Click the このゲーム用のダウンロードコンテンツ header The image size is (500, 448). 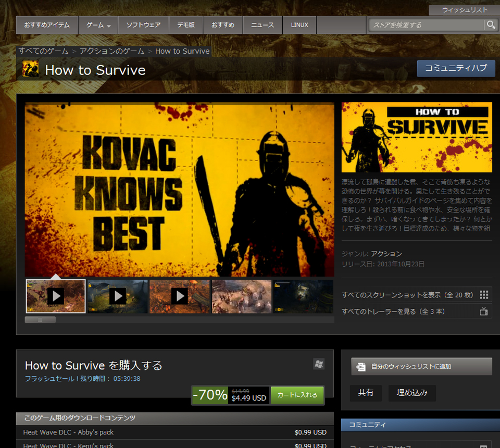pos(175,418)
